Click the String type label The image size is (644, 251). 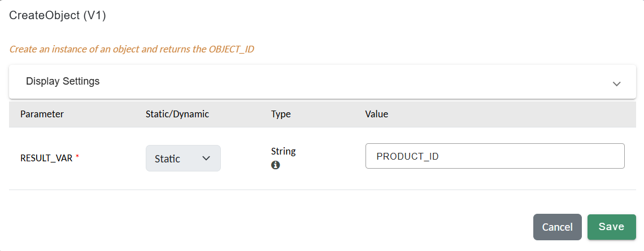pos(284,151)
